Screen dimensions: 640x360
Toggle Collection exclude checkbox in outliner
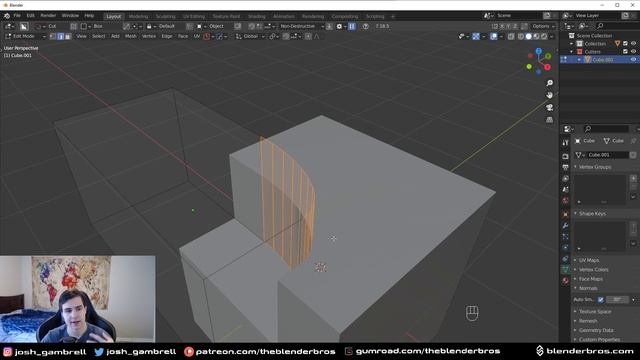(x=625, y=43)
